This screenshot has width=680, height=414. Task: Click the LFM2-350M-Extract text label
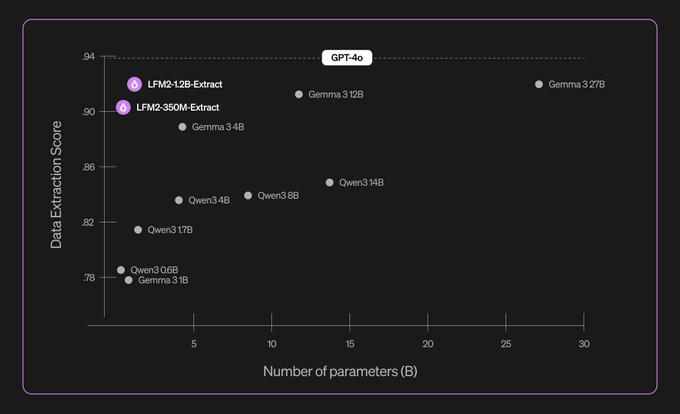coord(177,107)
